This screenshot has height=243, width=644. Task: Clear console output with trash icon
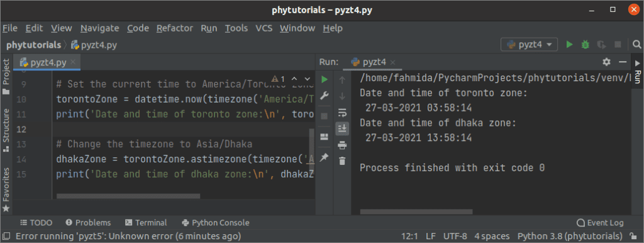(x=341, y=161)
